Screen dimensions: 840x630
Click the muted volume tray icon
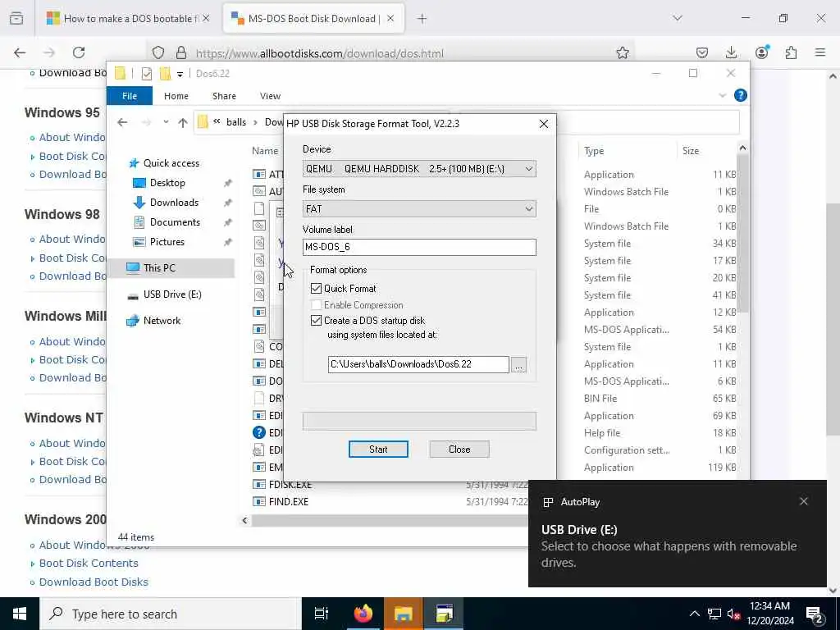[733, 614]
